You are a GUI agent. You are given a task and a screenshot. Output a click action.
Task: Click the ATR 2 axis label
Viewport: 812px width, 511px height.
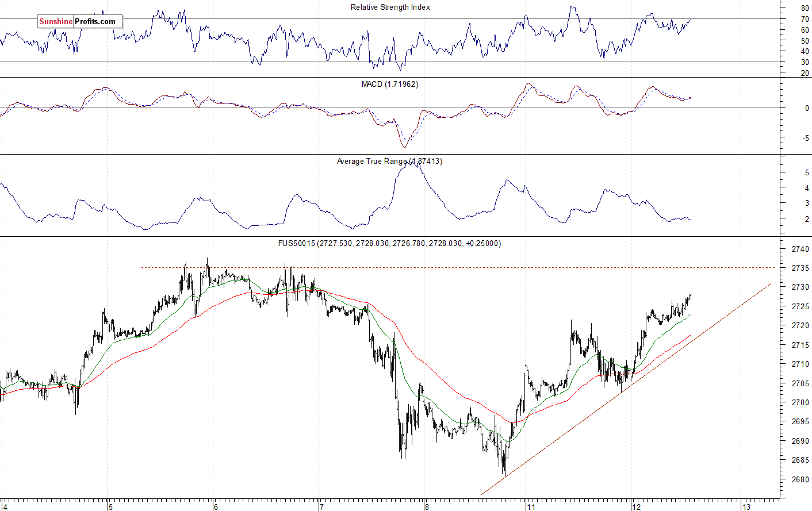(807, 220)
